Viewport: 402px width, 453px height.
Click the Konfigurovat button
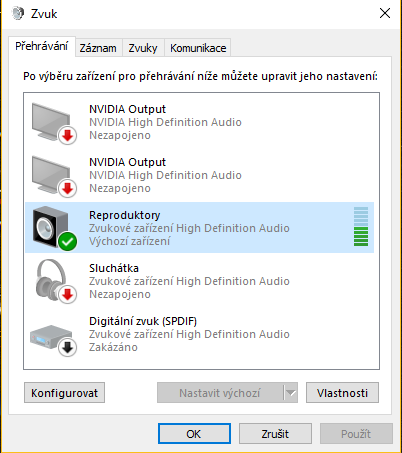point(64,393)
